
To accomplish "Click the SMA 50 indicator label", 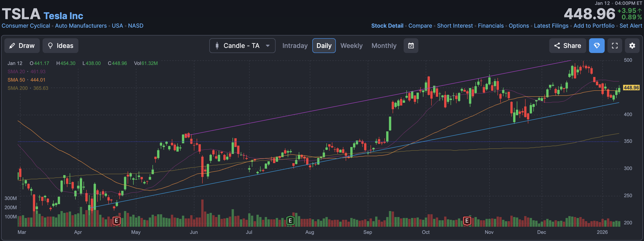I will tap(16, 80).
